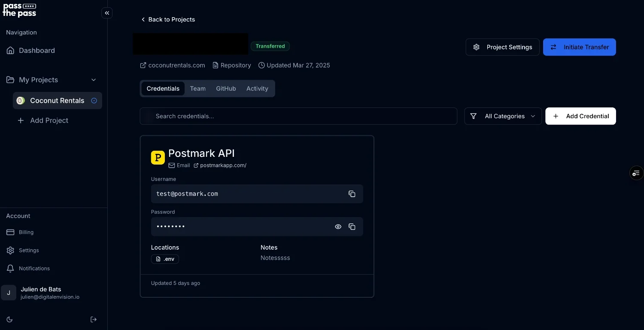
Task: Copy the username test@postmark.com
Action: pyautogui.click(x=352, y=194)
